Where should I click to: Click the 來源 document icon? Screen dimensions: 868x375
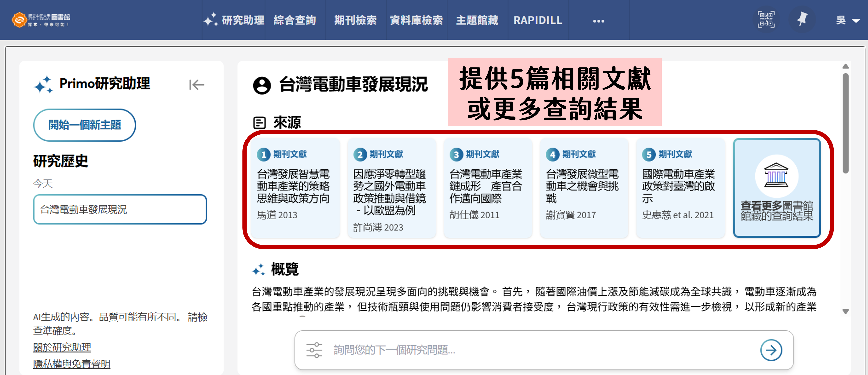pyautogui.click(x=259, y=123)
